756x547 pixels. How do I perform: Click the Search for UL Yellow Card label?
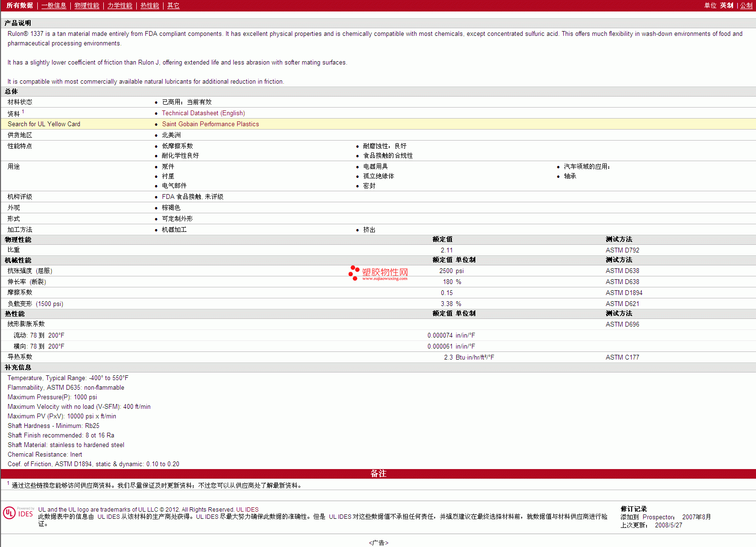44,124
